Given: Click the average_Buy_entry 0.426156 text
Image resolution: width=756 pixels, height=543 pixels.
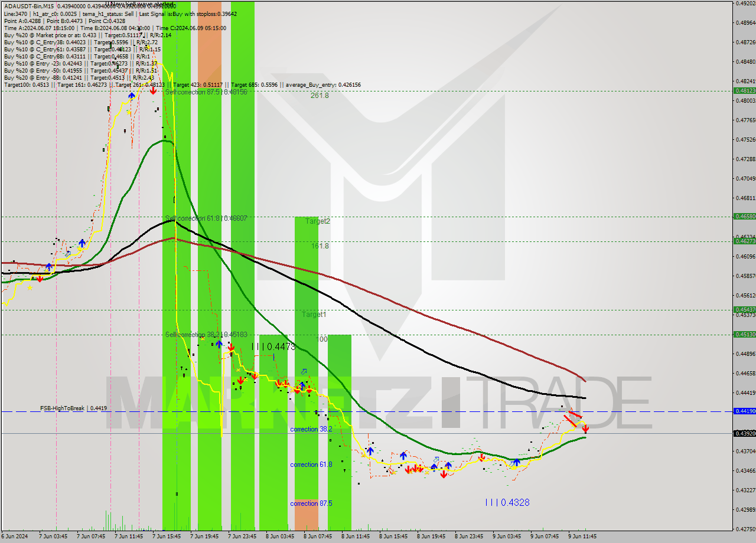Looking at the screenshot, I should (x=322, y=84).
